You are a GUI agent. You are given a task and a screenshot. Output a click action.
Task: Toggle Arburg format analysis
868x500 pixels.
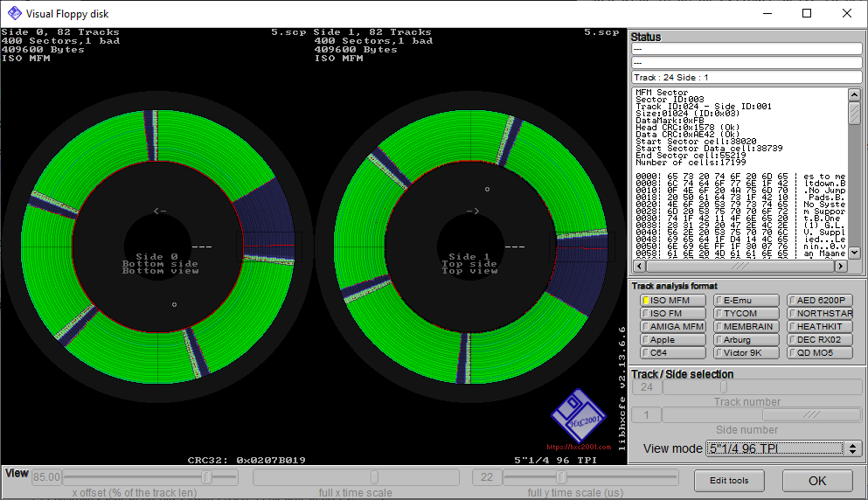(x=746, y=339)
